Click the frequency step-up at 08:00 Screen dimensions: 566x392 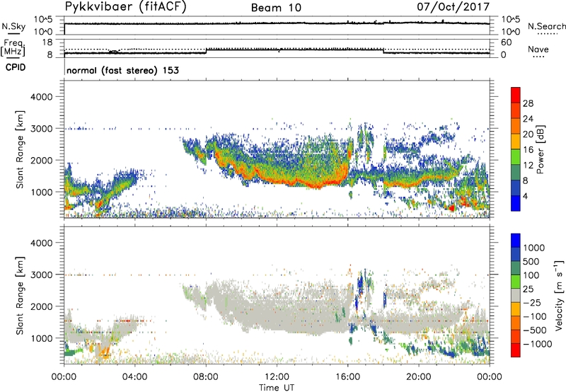tap(206, 50)
